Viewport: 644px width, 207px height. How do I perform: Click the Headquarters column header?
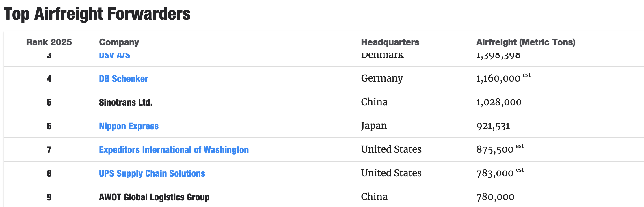coord(390,42)
